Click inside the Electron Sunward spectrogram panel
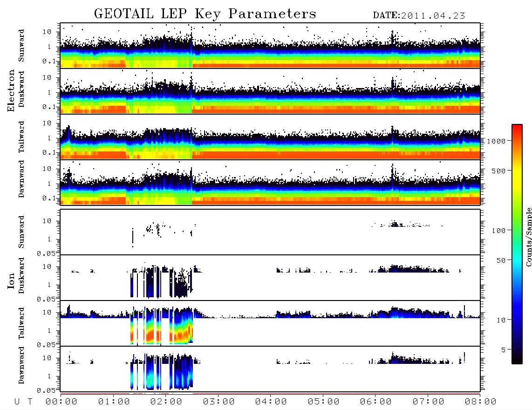The width and height of the screenshot is (532, 410). tap(270, 46)
